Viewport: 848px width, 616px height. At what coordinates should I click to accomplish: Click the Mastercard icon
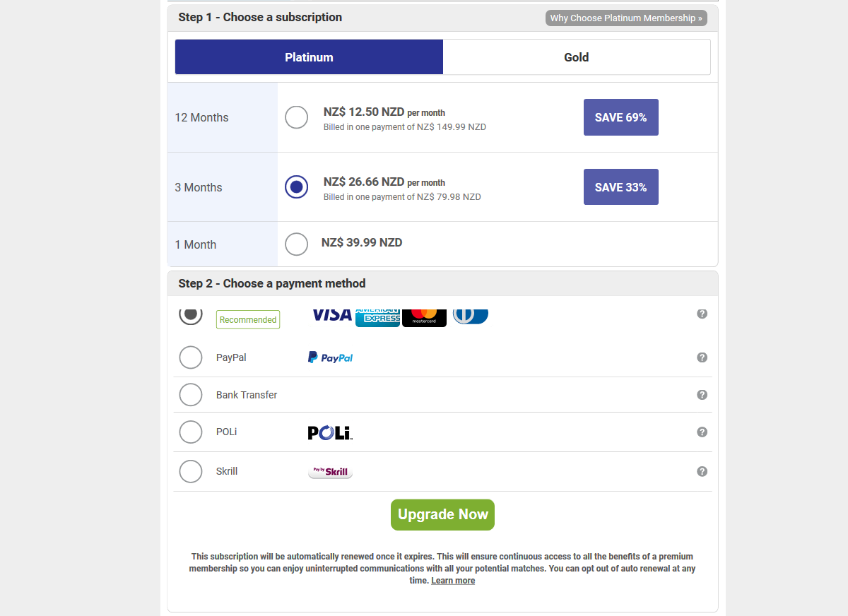coord(424,316)
